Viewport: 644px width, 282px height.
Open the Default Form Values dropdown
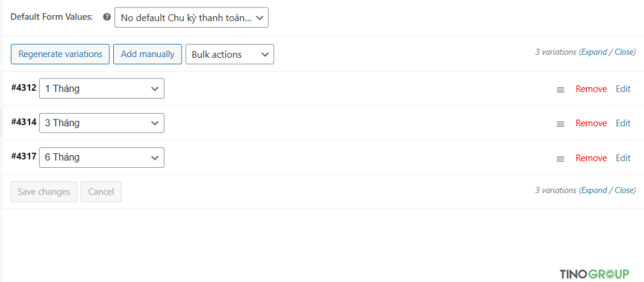point(191,18)
